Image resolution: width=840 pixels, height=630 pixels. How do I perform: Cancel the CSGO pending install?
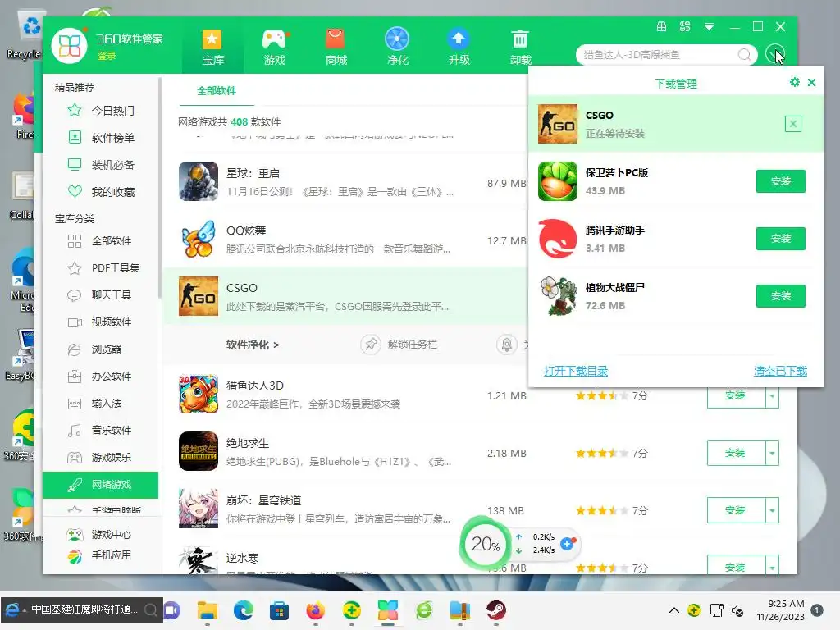[793, 124]
